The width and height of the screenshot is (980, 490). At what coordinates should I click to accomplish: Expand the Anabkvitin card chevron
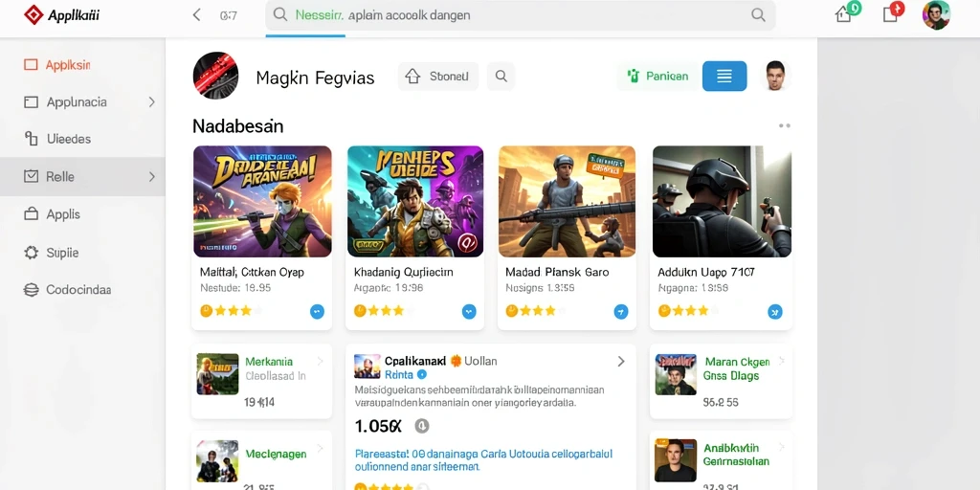(x=781, y=448)
